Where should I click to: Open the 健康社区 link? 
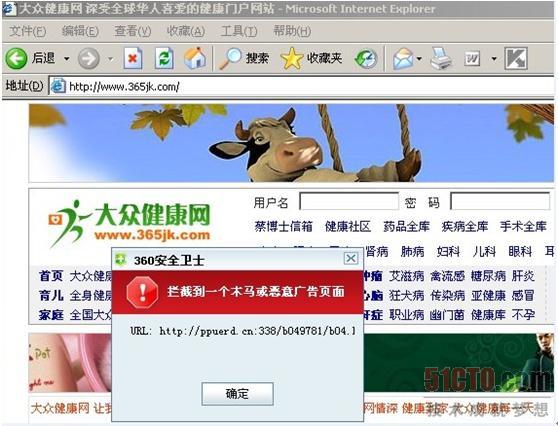[x=348, y=226]
